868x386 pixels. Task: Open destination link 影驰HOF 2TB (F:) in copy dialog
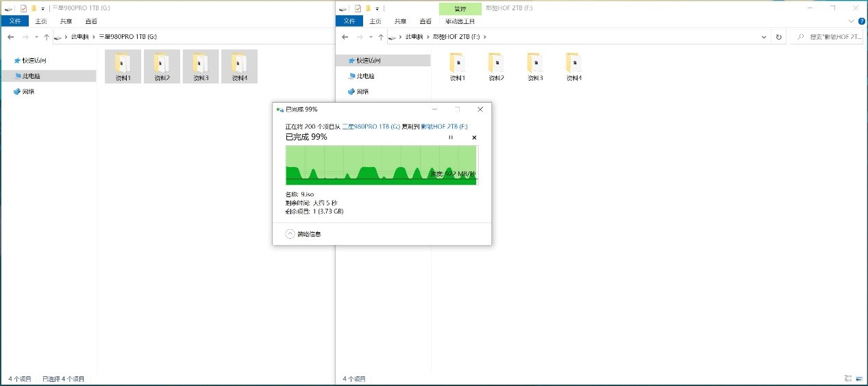[444, 127]
